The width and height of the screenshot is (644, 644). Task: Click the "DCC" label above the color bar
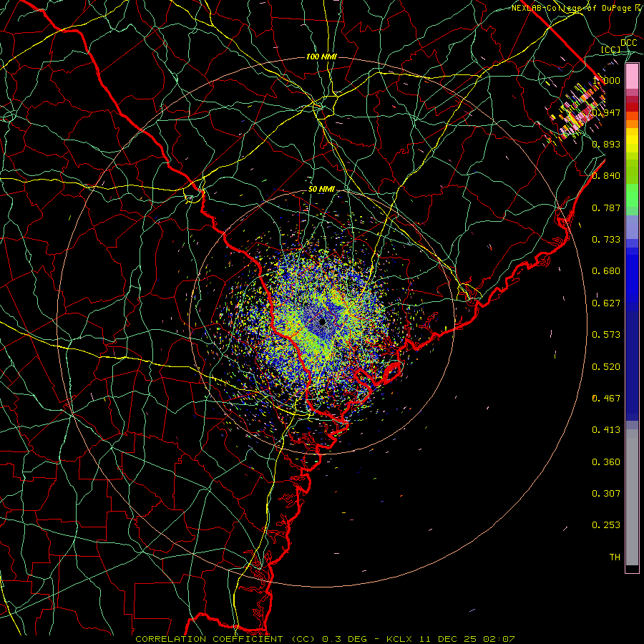628,43
